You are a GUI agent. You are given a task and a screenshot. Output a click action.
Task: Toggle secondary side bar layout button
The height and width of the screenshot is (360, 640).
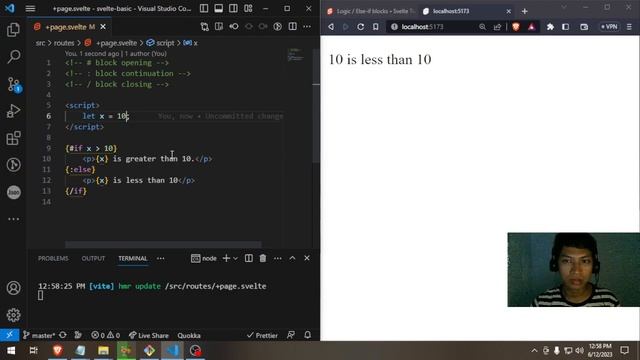[233, 8]
